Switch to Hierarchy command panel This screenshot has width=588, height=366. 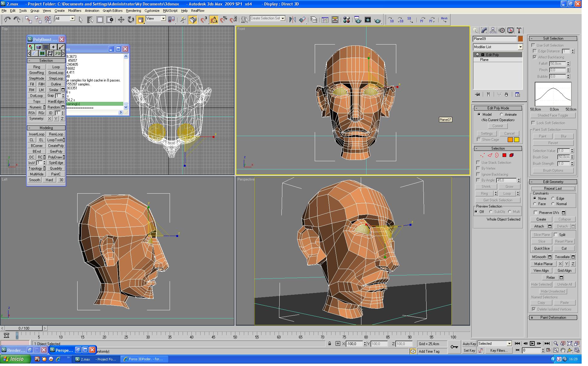493,30
